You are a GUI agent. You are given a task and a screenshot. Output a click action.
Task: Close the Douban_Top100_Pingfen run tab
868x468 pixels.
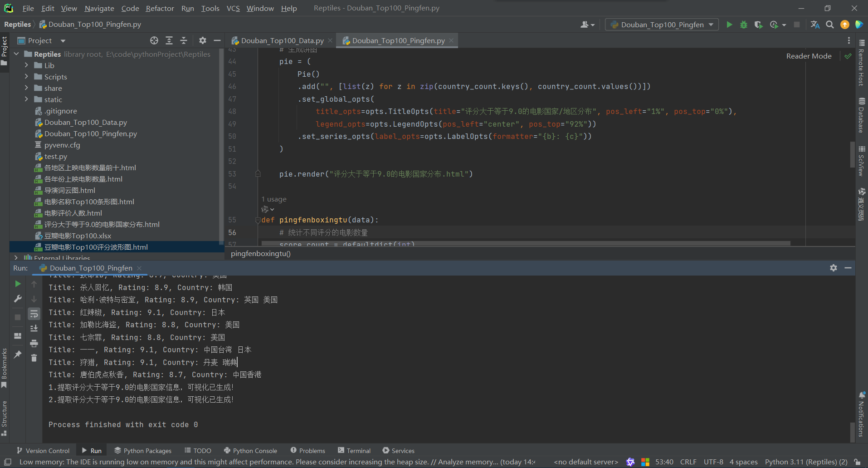tap(139, 268)
